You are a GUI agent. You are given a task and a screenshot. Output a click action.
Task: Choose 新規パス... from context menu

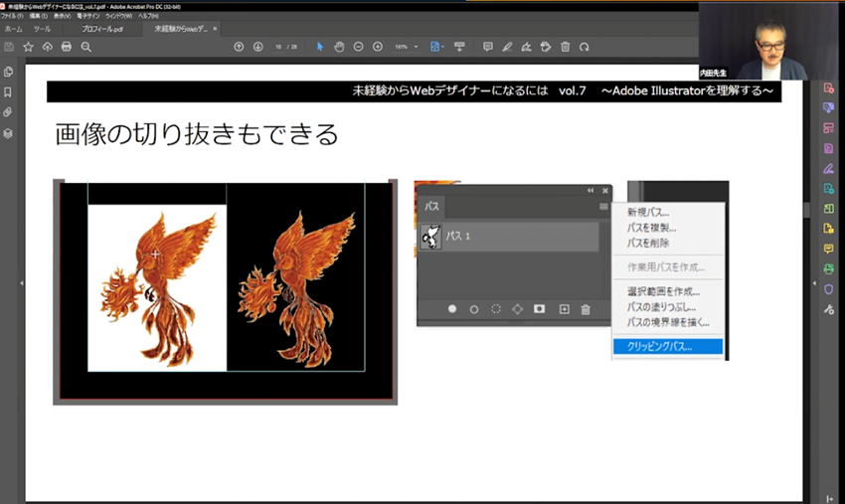[x=668, y=213]
